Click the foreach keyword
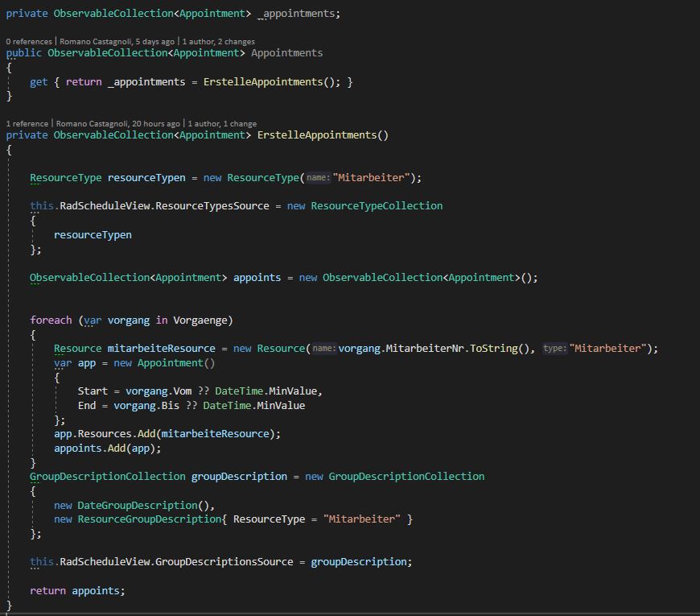The height and width of the screenshot is (616, 700). click(51, 320)
